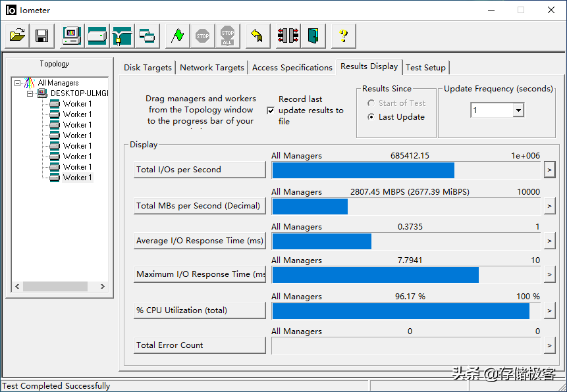Duplicate the selected worker
This screenshot has height=392, width=567.
tap(147, 36)
